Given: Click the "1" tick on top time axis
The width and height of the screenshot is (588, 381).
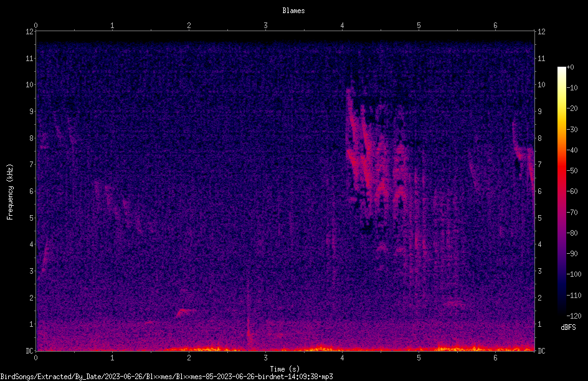Looking at the screenshot, I should pyautogui.click(x=112, y=25).
